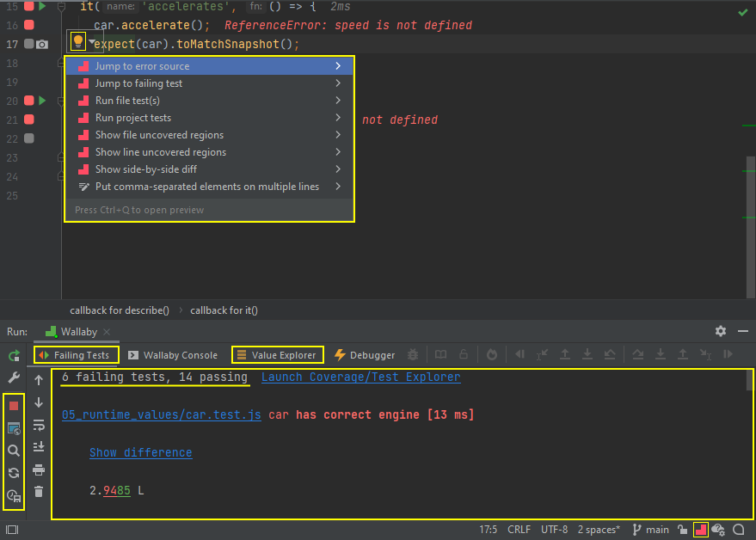This screenshot has width=756, height=540.
Task: Click the gray coverage indicator on line 22
Action: click(x=29, y=138)
